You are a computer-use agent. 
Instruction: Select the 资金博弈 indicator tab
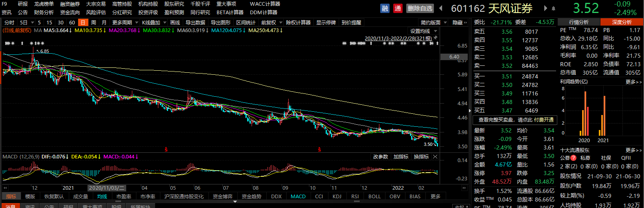pyautogui.click(x=223, y=197)
